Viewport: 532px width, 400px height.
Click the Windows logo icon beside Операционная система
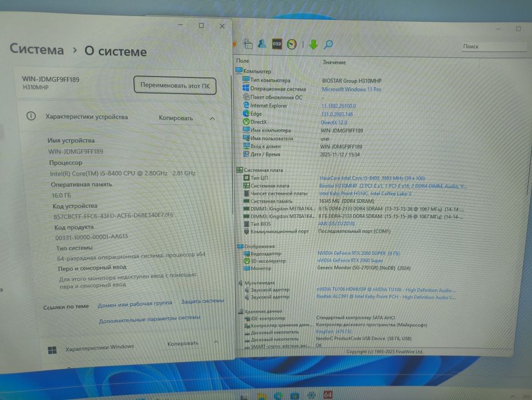pos(246,88)
